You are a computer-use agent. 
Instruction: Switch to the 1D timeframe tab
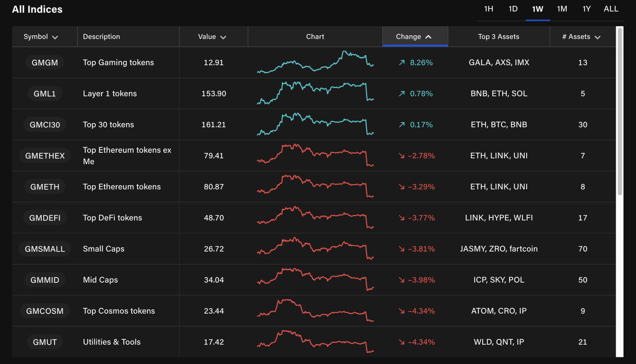(513, 9)
